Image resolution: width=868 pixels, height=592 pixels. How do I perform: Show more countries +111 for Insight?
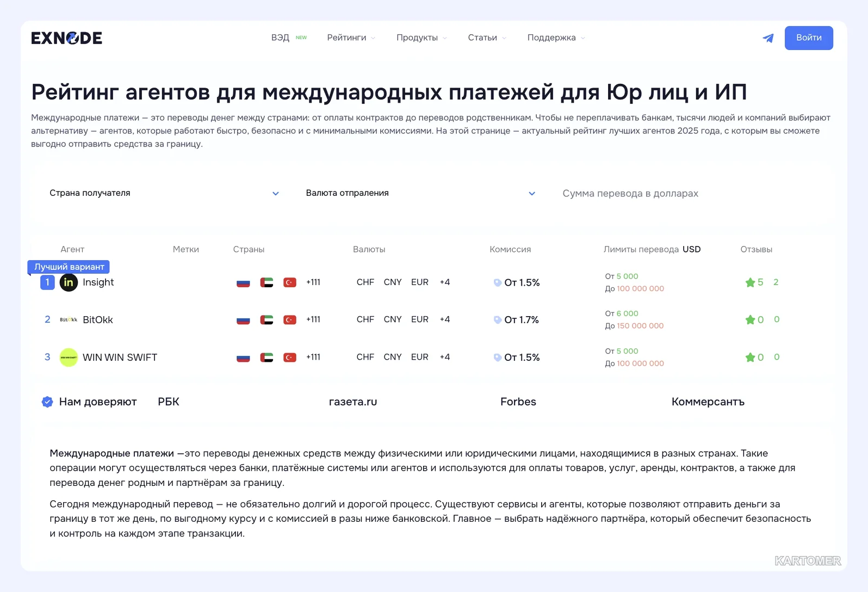313,282
